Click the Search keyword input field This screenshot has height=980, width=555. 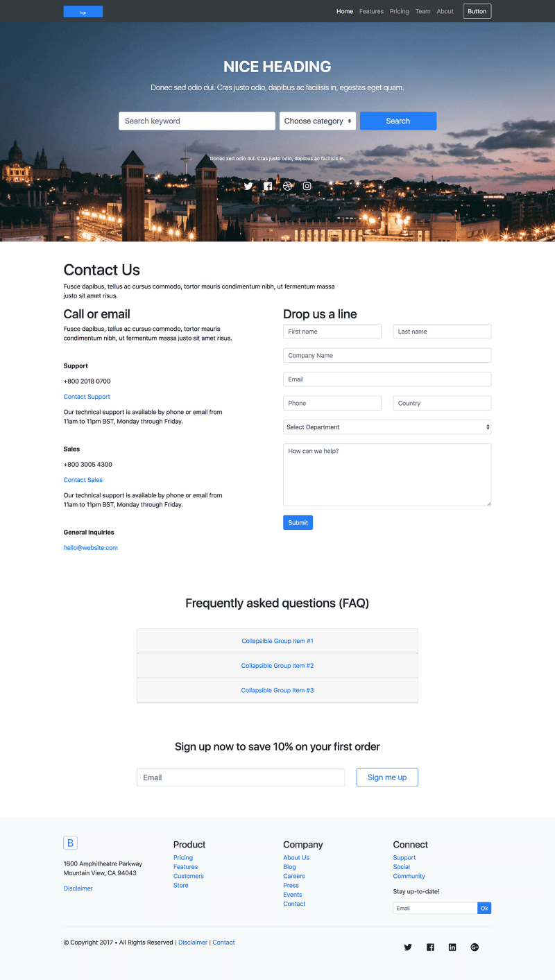click(x=197, y=121)
